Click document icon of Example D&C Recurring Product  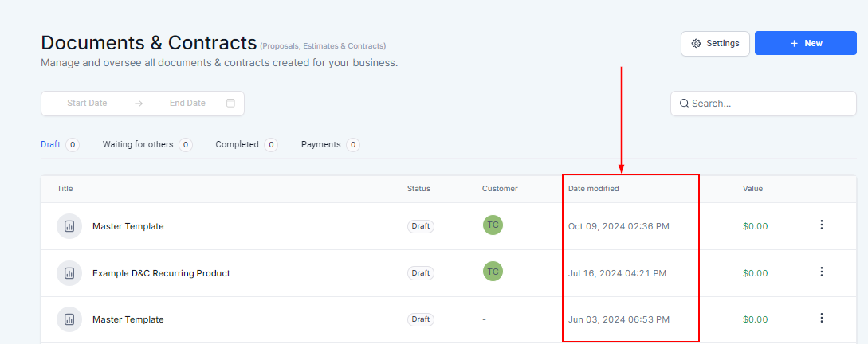coord(69,273)
